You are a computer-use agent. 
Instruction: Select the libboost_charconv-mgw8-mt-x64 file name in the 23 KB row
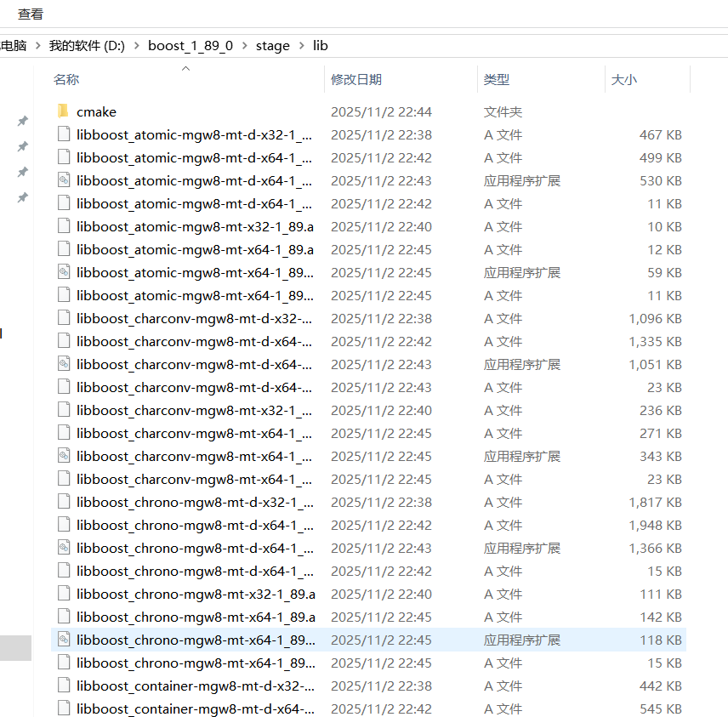click(195, 480)
